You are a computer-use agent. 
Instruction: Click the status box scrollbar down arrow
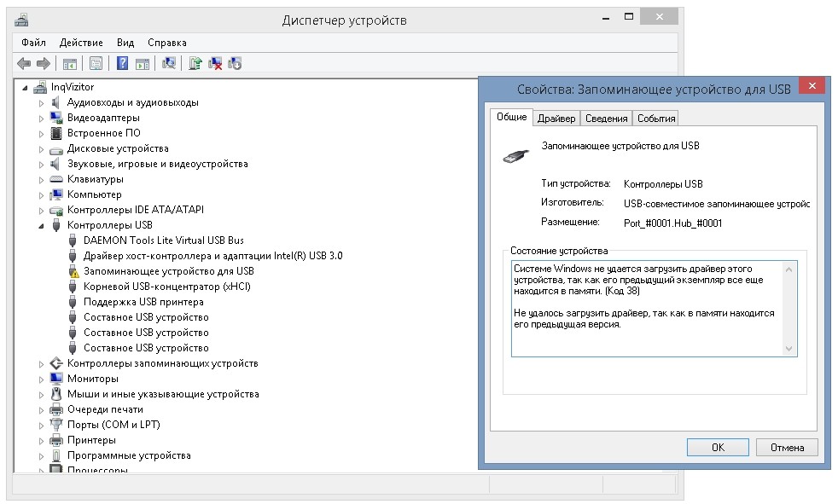click(x=789, y=349)
